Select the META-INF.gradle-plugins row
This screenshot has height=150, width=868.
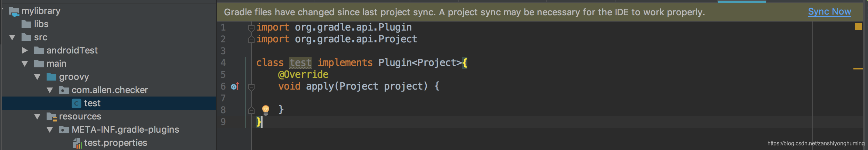tap(109, 130)
